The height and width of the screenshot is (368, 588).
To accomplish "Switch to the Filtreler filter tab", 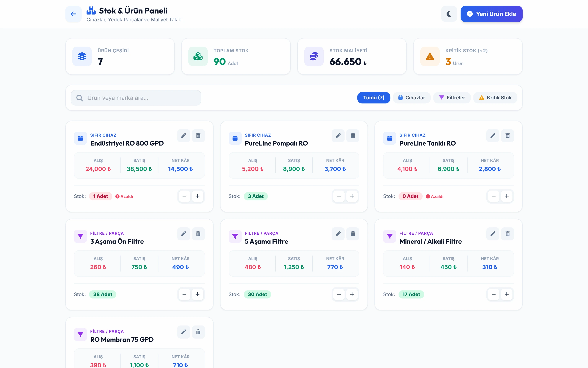I will (452, 98).
